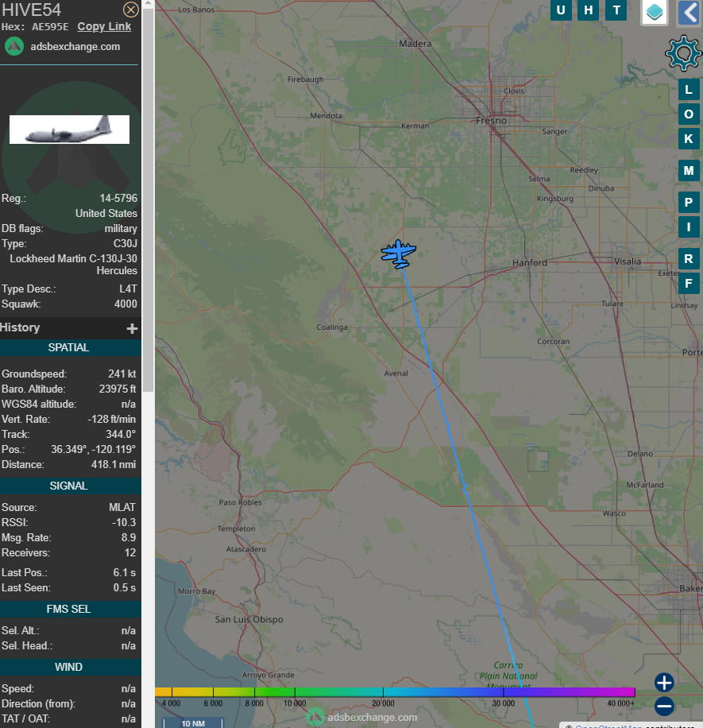The height and width of the screenshot is (728, 703).
Task: Click the R map option button
Action: tap(689, 259)
